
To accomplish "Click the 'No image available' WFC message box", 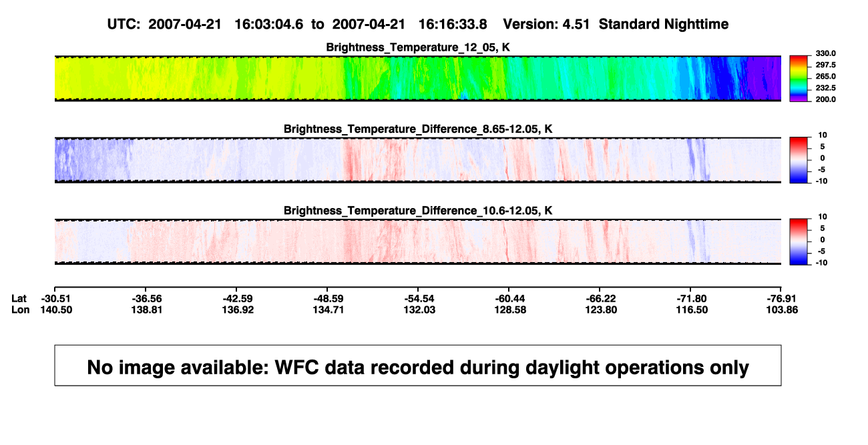I will click(x=418, y=365).
